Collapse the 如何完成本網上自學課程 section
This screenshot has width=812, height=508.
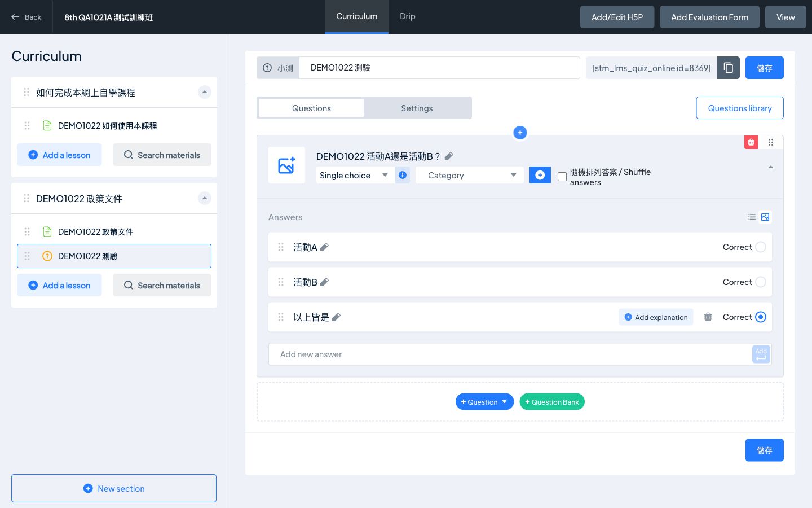click(205, 92)
